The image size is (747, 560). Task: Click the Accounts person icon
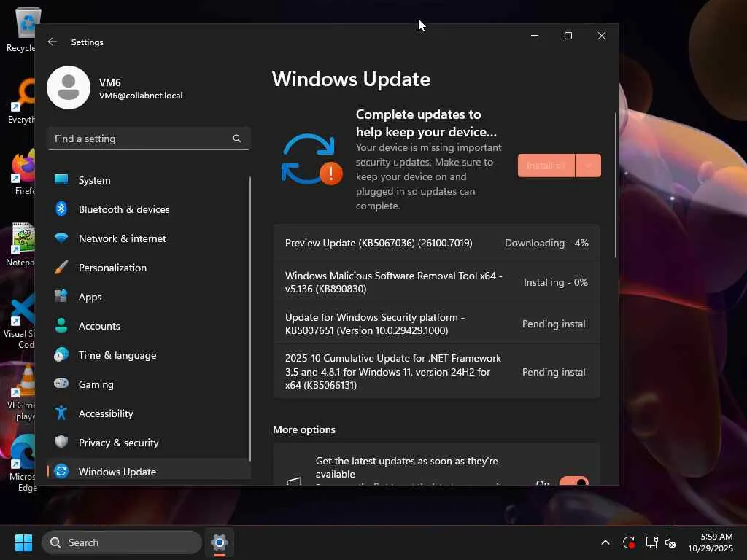(x=61, y=325)
